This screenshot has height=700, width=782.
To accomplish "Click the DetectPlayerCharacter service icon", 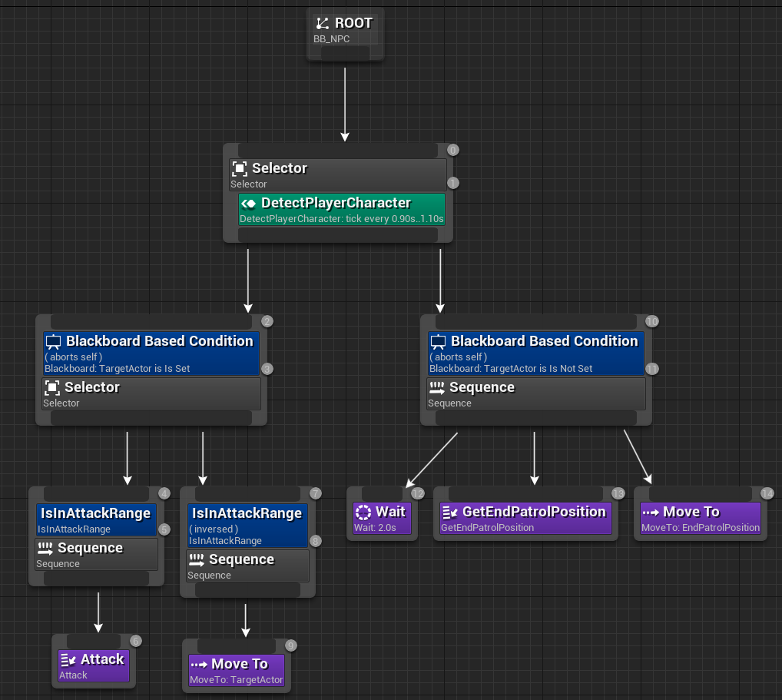I will [x=248, y=204].
